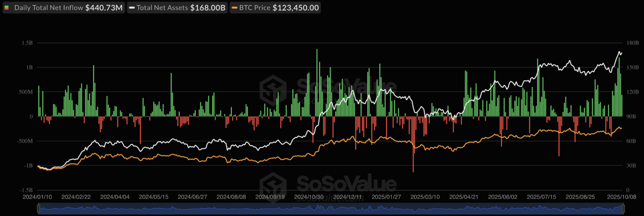The width and height of the screenshot is (644, 216).
Task: Click the SoSoValue watermark logo in chart center
Action: 273,90
